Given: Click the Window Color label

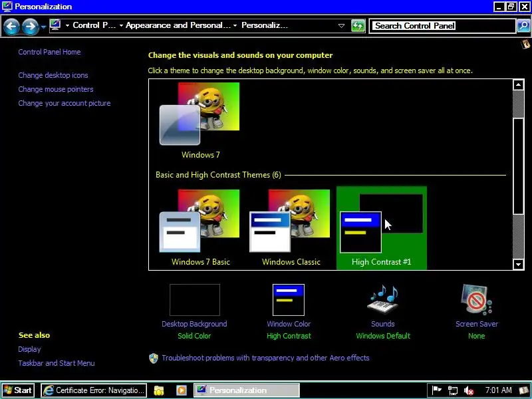Looking at the screenshot, I should tap(289, 324).
